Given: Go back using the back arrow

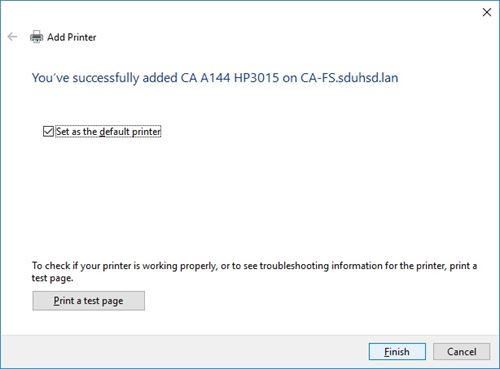Looking at the screenshot, I should coord(12,37).
